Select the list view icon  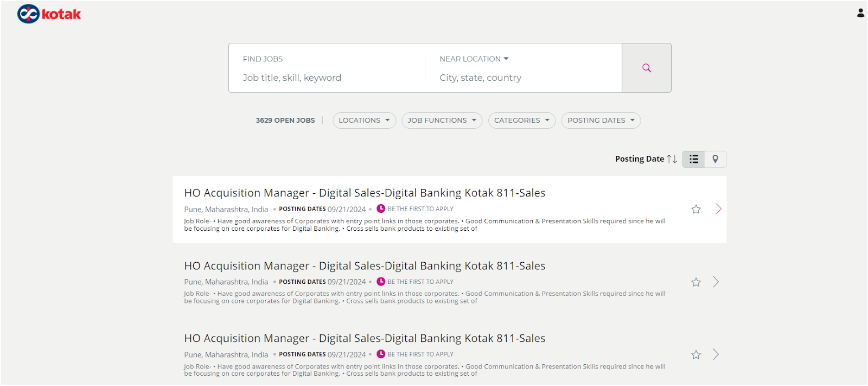tap(693, 159)
